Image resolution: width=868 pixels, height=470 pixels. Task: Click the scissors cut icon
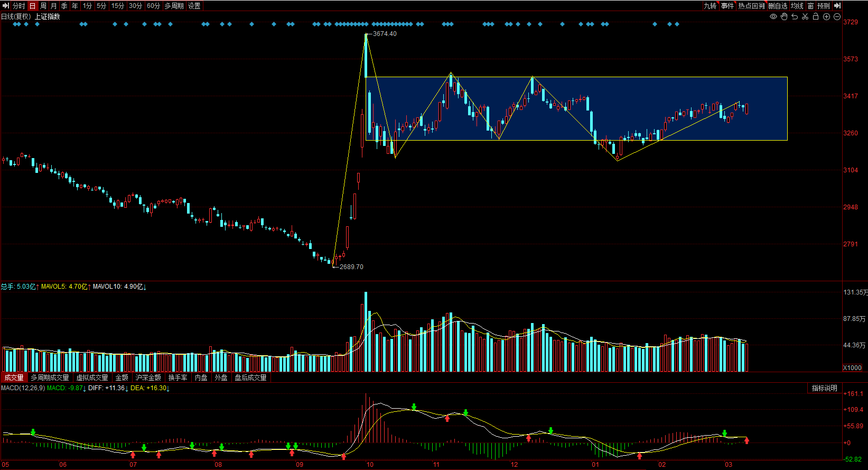805,17
